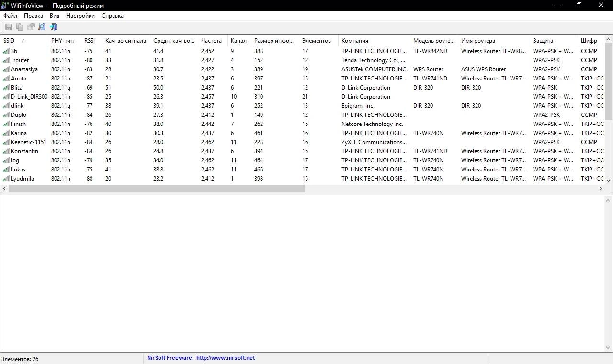Select the Netcore Technology Inc. cell

click(x=372, y=124)
